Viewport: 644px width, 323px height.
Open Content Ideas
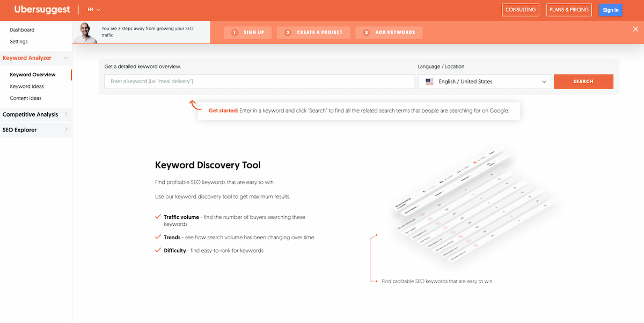tap(25, 98)
